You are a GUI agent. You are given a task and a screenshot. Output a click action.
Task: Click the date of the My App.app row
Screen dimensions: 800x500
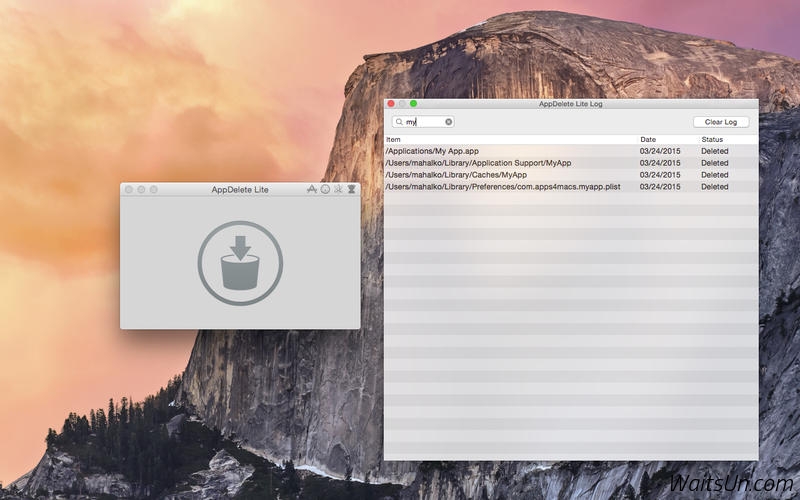click(x=660, y=151)
